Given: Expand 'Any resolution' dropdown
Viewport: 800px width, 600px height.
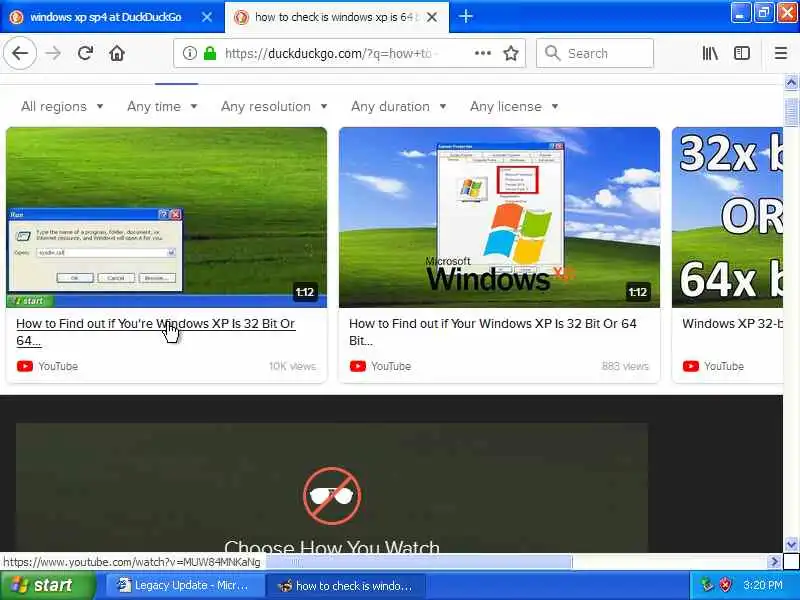Looking at the screenshot, I should coord(274,106).
